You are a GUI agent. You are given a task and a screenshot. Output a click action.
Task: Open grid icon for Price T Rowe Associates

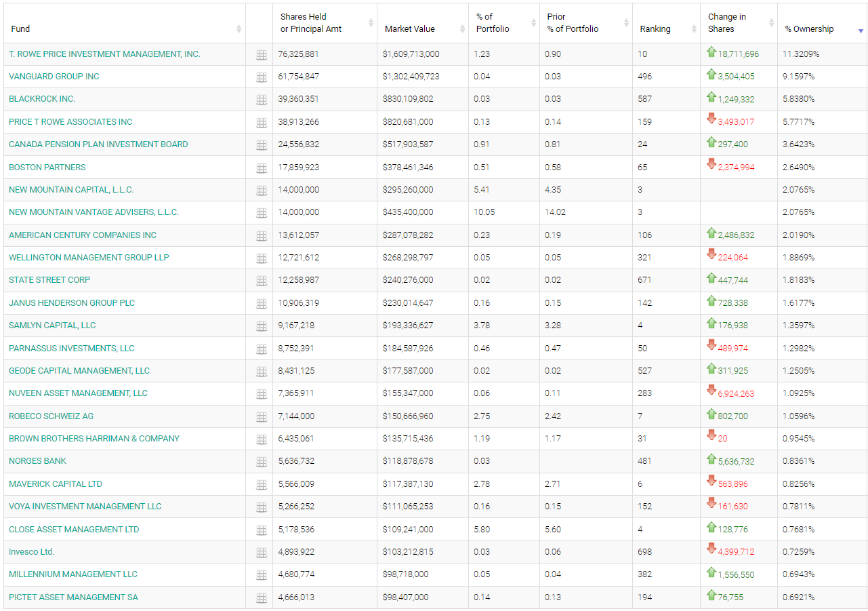pos(261,123)
